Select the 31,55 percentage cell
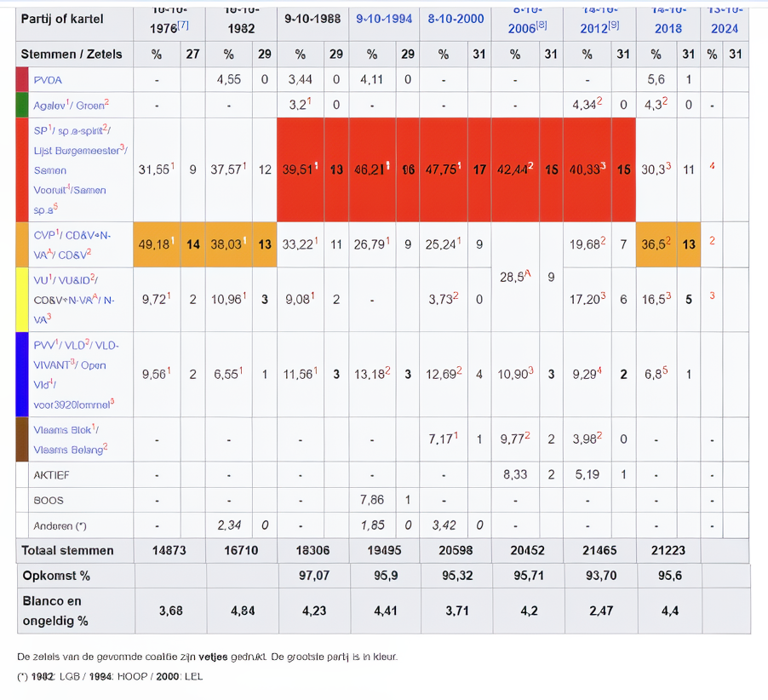768x700 pixels. point(157,170)
